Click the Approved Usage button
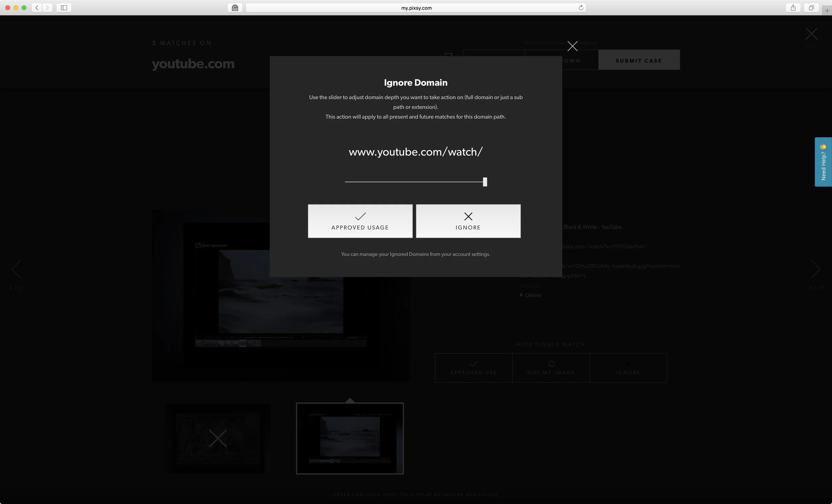The image size is (832, 504). coord(360,221)
